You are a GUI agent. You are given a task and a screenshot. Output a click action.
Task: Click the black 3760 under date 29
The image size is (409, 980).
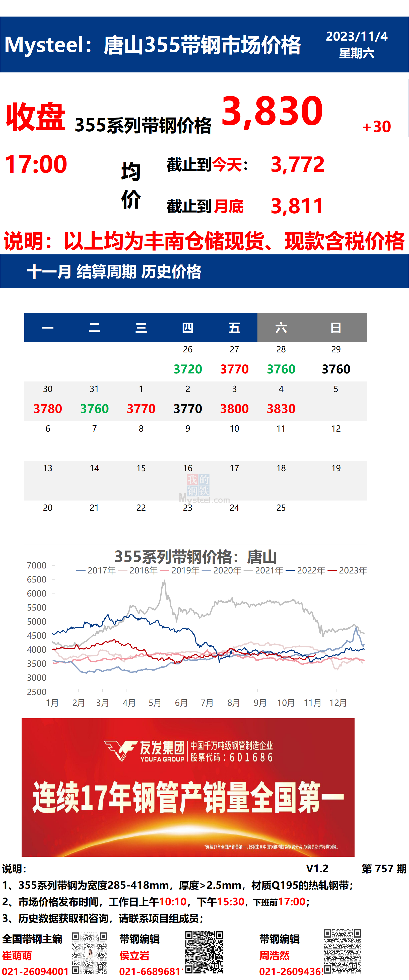(336, 369)
